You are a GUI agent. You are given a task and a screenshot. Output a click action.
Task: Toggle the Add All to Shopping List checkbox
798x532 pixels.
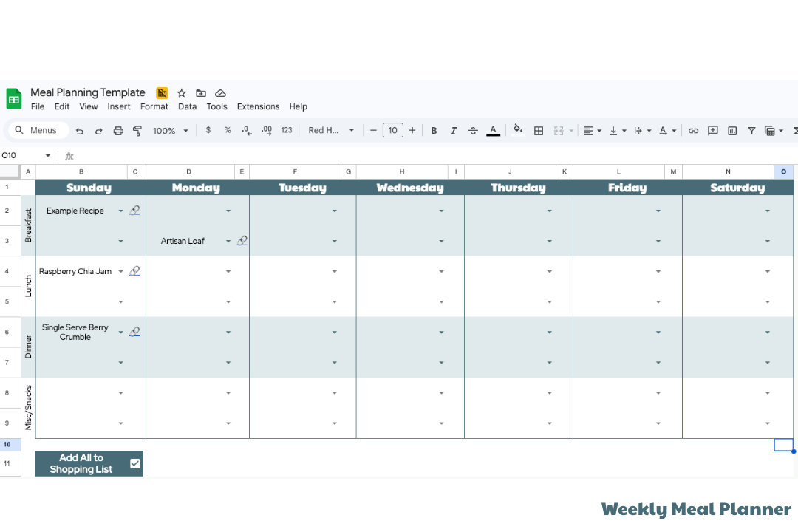tap(135, 463)
